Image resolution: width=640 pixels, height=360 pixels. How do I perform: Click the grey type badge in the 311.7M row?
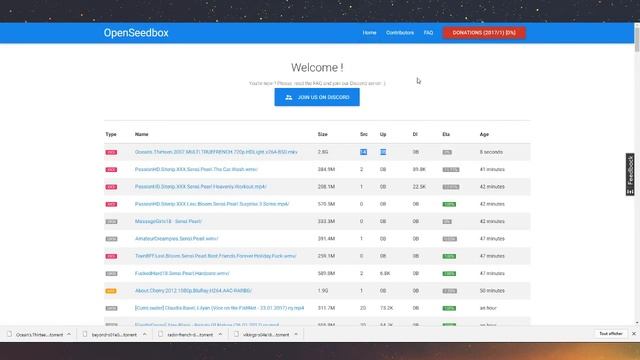click(x=111, y=308)
